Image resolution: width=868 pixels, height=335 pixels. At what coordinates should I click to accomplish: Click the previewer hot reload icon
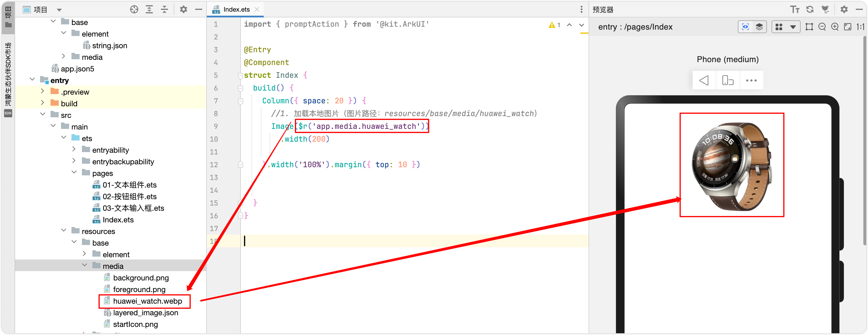[825, 9]
